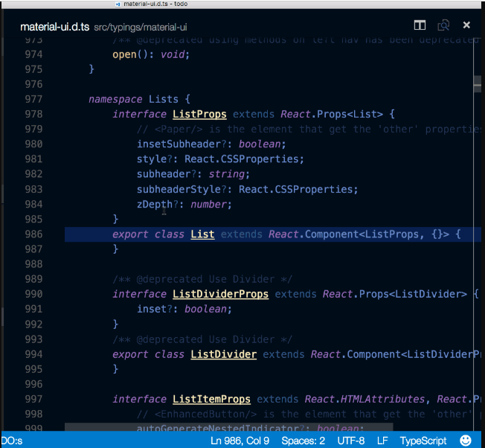Viewport: 485px width, 448px height.
Task: Open the changes preview icon in title bar
Action: coord(443,25)
